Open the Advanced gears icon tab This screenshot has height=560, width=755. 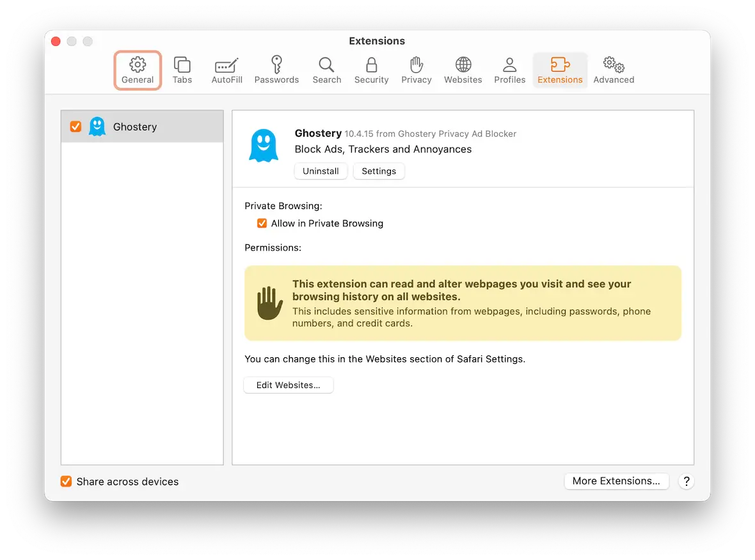point(614,70)
